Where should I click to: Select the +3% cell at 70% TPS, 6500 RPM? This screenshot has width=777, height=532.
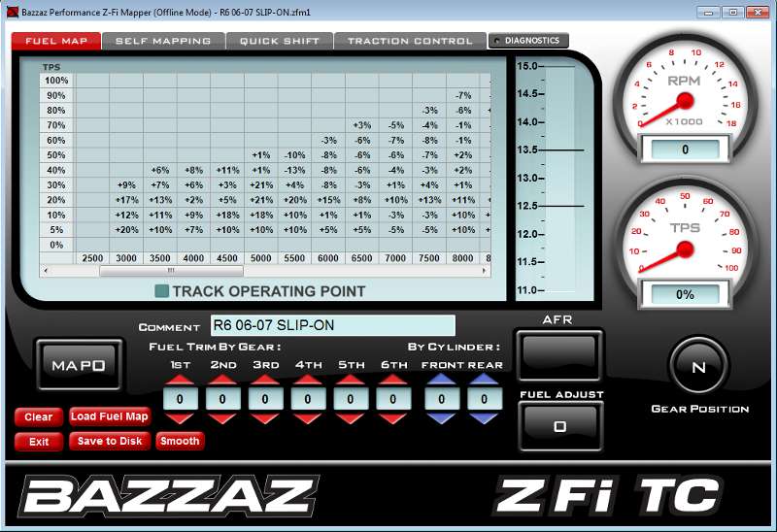point(361,125)
